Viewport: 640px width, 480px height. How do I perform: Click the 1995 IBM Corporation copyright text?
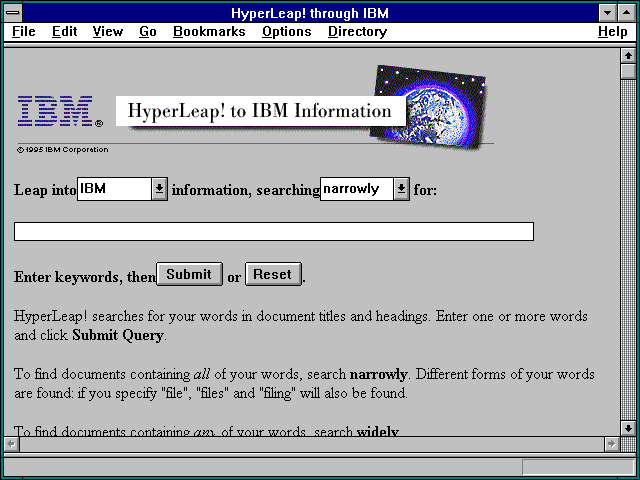coord(63,150)
